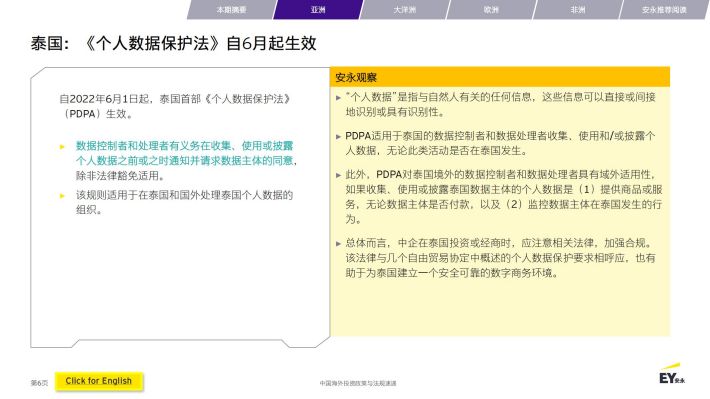710x399 pixels.
Task: Click the arrow bullet beside 总体而言
Action: 338,244
